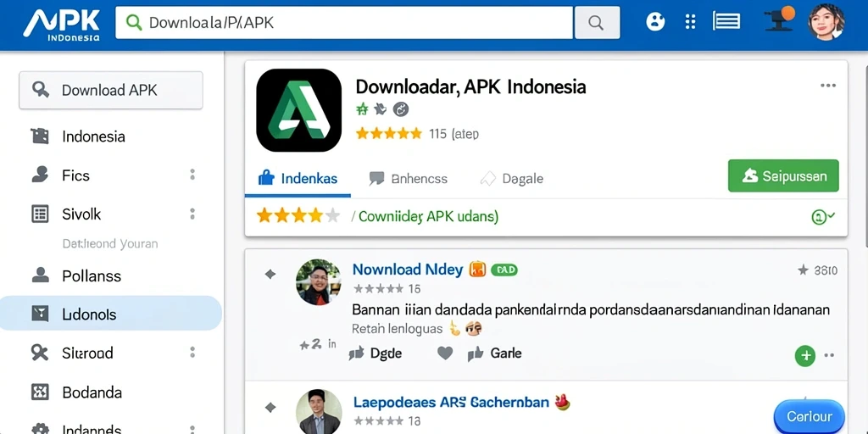Open the apps grid dots icon in header
This screenshot has height=434, width=868.
click(690, 21)
